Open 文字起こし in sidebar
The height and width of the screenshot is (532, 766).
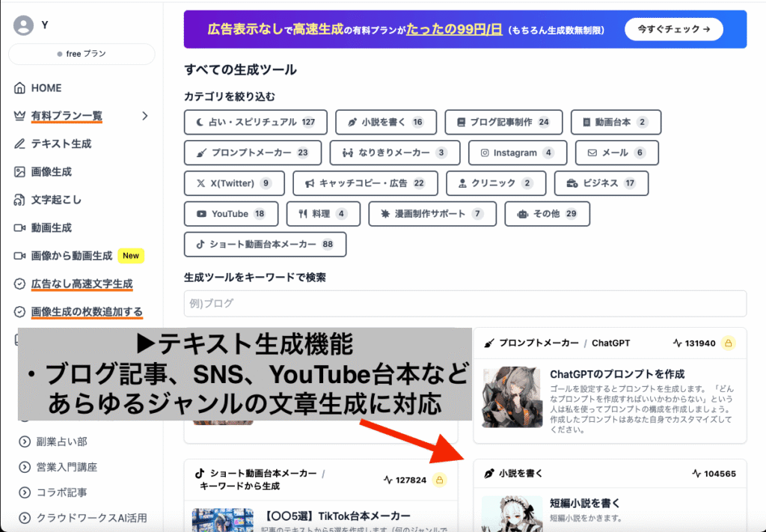click(56, 200)
